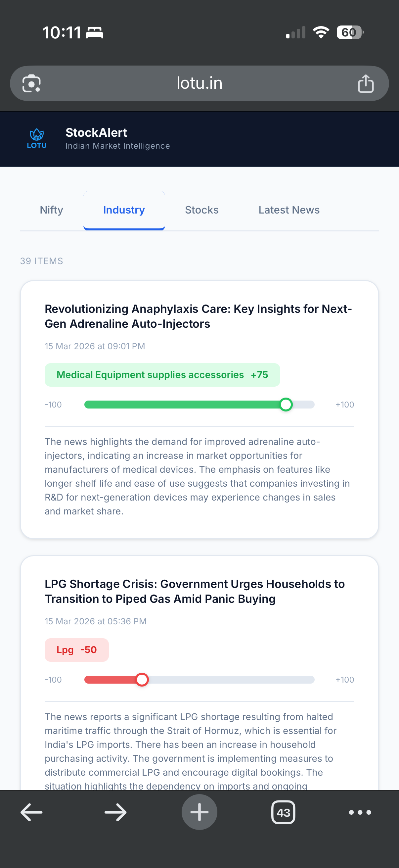Tap the share icon in address bar

click(366, 83)
